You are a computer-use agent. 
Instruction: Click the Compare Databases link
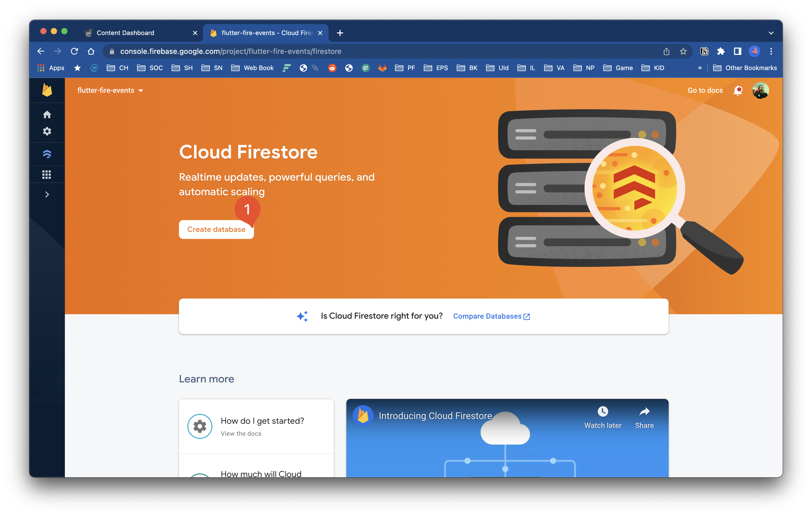(492, 316)
